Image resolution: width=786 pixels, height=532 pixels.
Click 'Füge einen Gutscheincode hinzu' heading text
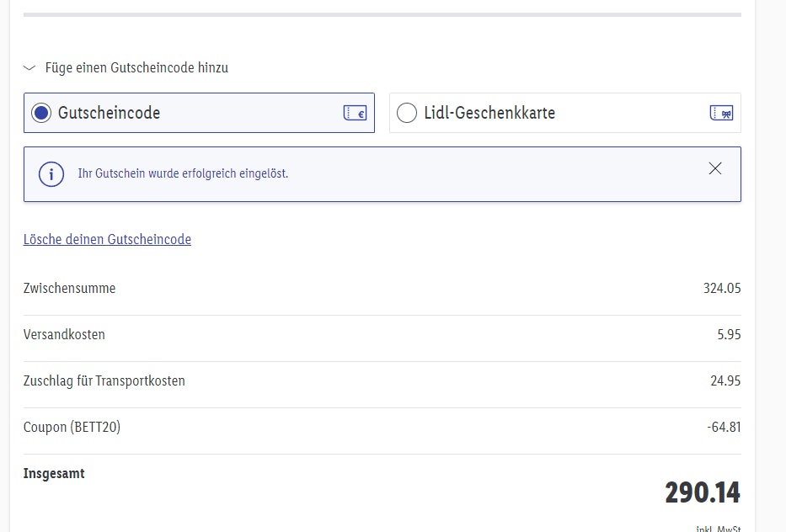(x=136, y=68)
